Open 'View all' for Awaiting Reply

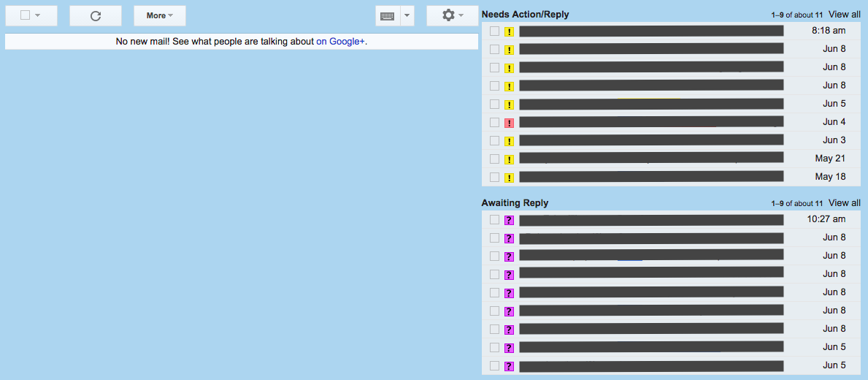click(x=844, y=203)
